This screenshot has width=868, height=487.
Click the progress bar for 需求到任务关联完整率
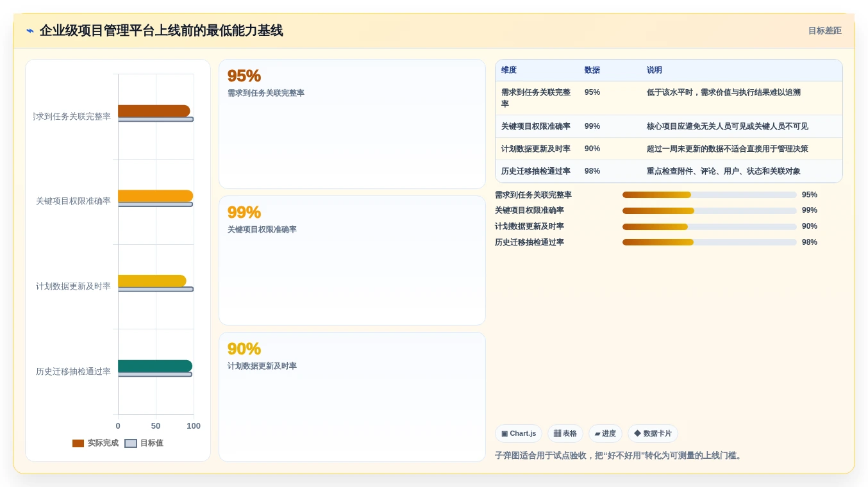[710, 195]
